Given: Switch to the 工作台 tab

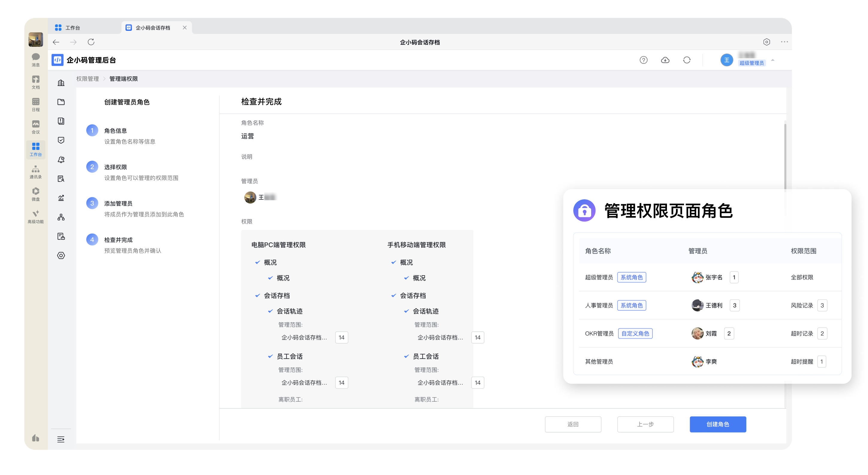Looking at the screenshot, I should pyautogui.click(x=68, y=28).
